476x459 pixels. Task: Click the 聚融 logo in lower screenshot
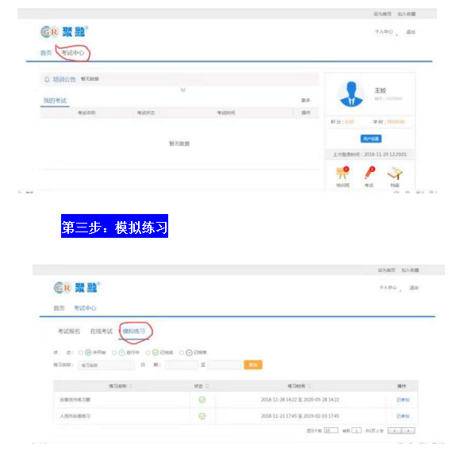[75, 287]
